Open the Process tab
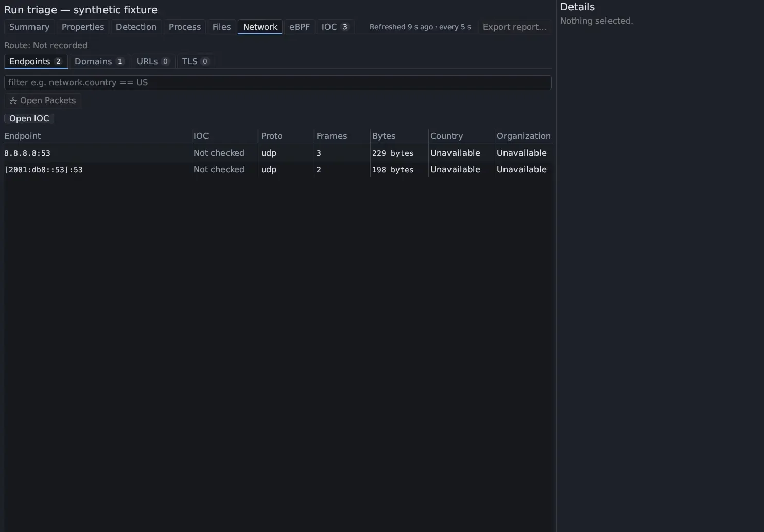764x532 pixels. point(185,27)
